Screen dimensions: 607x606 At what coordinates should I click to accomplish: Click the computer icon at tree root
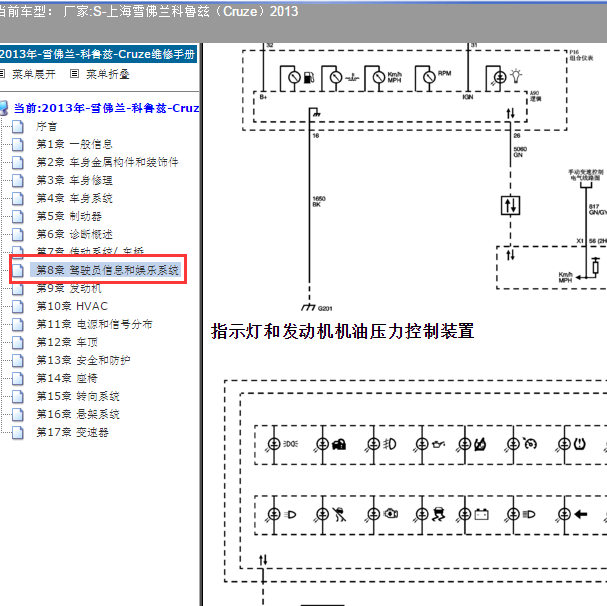pyautogui.click(x=4, y=108)
